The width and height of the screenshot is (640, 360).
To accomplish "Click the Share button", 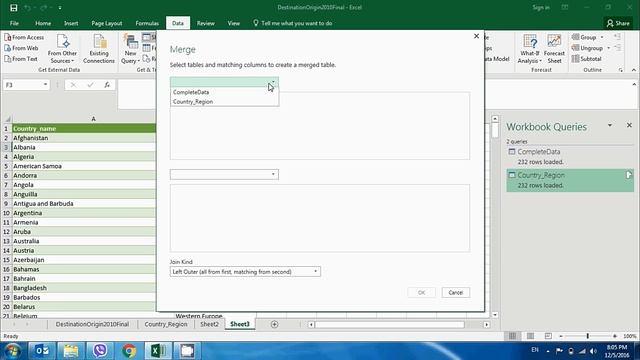I will (x=618, y=23).
